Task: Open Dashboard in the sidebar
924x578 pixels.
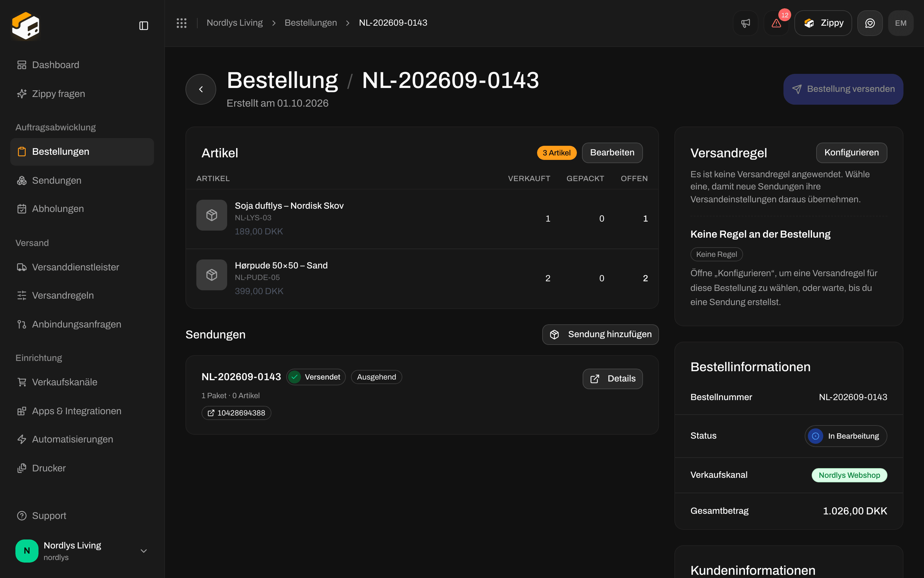Action: pyautogui.click(x=82, y=65)
